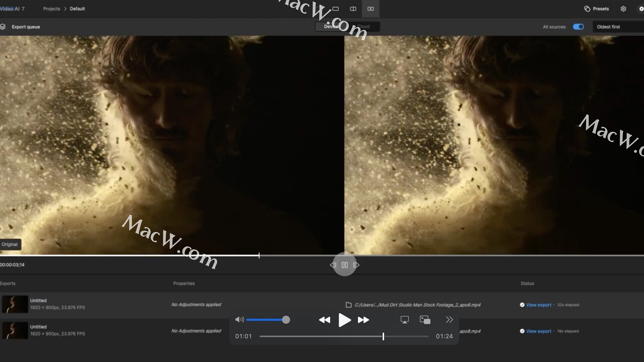Open the Default project breadcrumb
The width and height of the screenshot is (644, 362).
77,9
